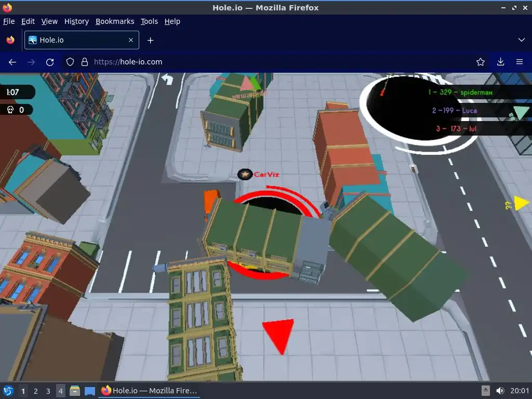This screenshot has width=532, height=399.
Task: Open a new browser tab
Action: pos(150,41)
